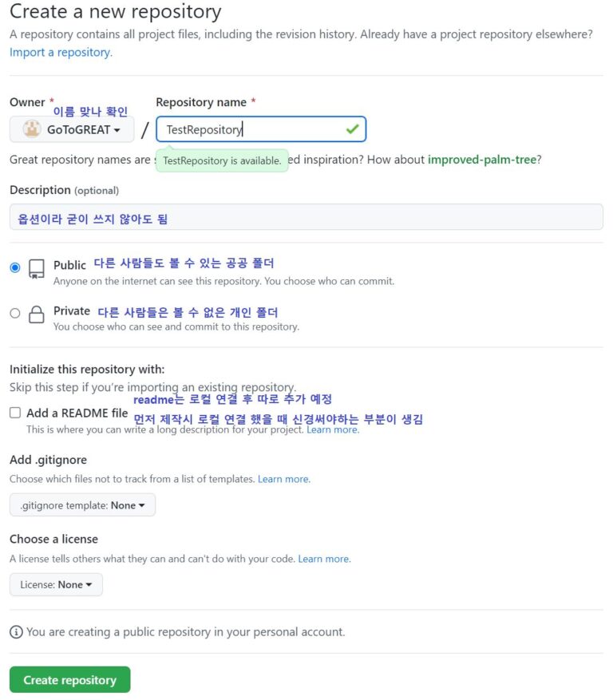Click the Description optional input field
The width and height of the screenshot is (613, 700).
tap(306, 217)
